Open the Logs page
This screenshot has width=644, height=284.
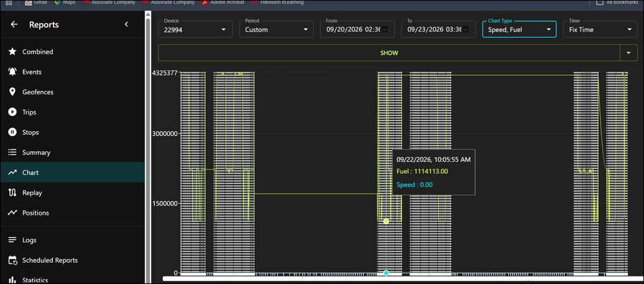(x=72, y=240)
